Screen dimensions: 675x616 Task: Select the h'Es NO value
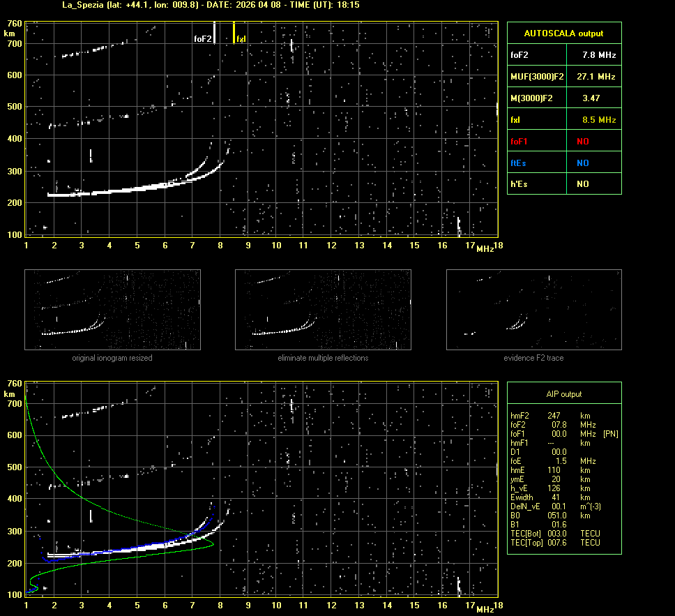point(582,184)
